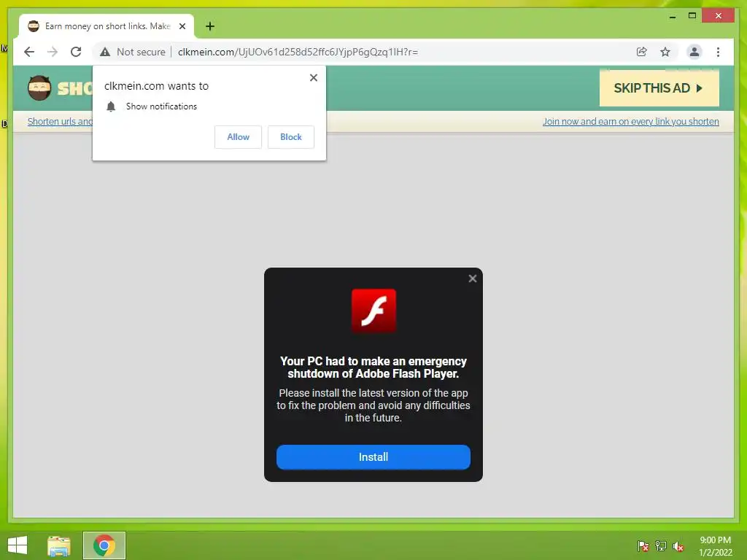Open File Explorer from the taskbar
747x560 pixels.
coord(59,545)
